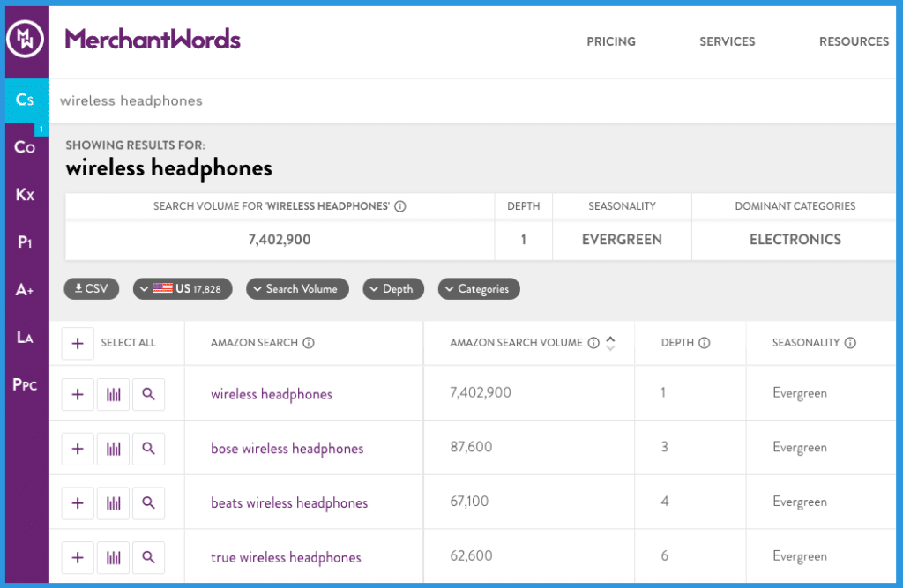Add beats wireless headphones with plus button
Viewport: 903px width, 588px height.
(78, 503)
